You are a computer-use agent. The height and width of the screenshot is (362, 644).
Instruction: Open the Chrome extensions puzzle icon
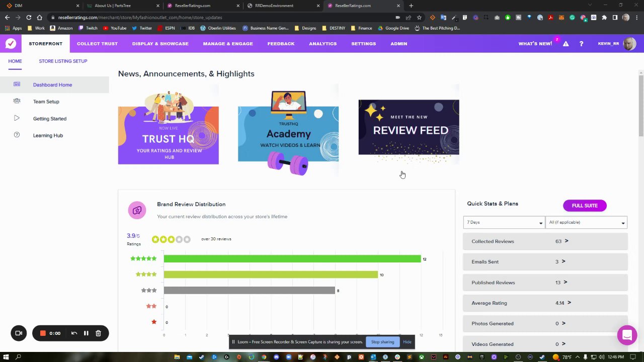604,17
